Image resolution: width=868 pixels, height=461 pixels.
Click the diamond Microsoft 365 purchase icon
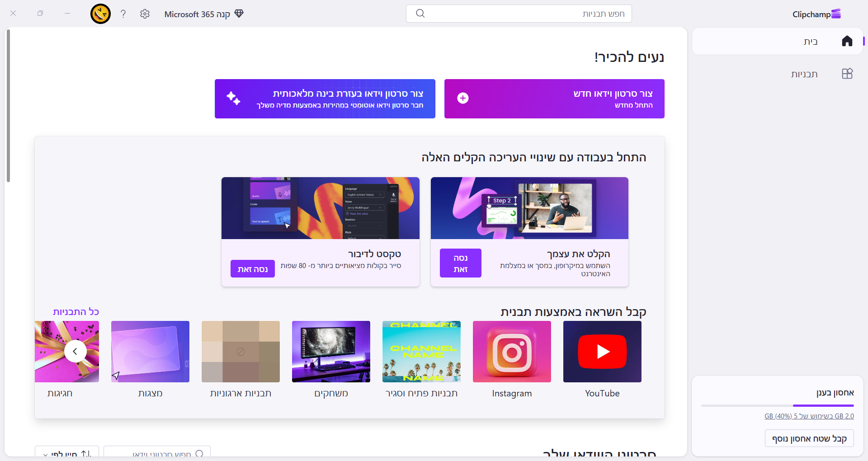[x=239, y=14]
